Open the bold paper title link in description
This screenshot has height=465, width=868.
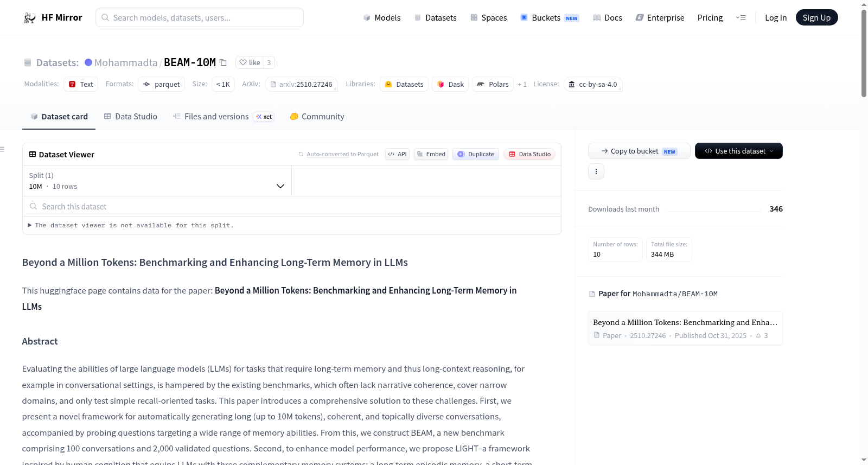[x=269, y=298]
